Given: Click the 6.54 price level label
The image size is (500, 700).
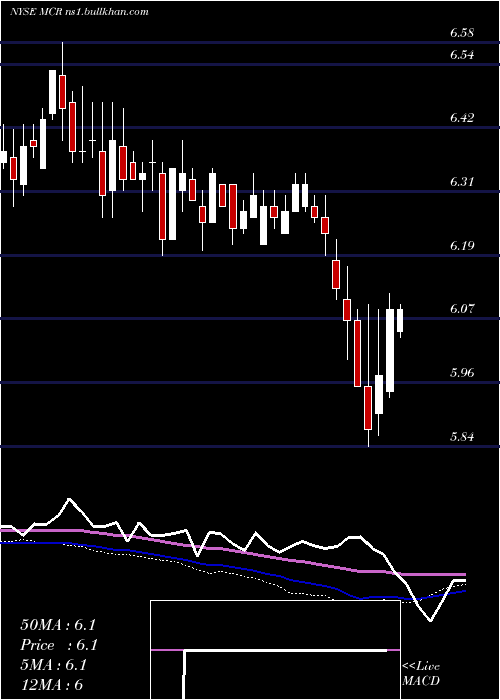Looking at the screenshot, I should coord(462,55).
